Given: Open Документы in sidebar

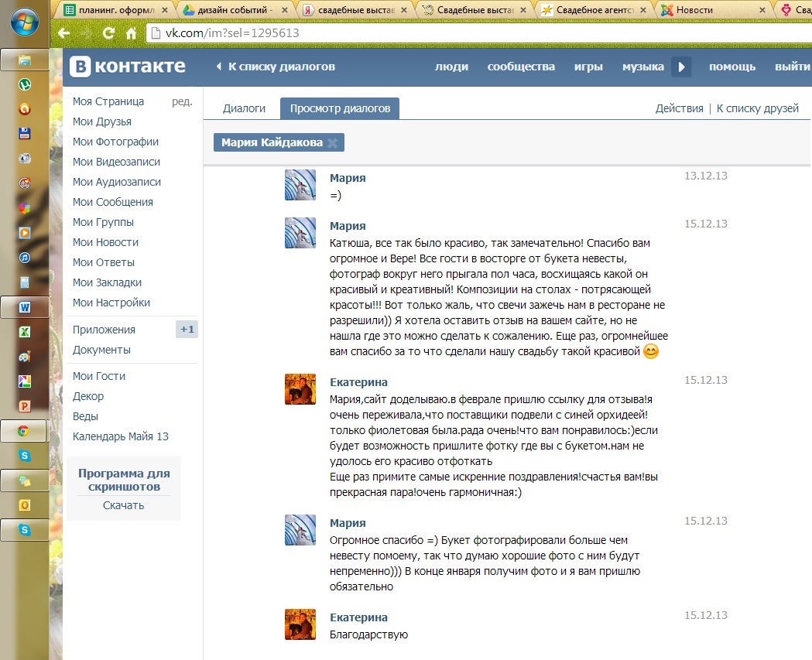Looking at the screenshot, I should pyautogui.click(x=101, y=350).
